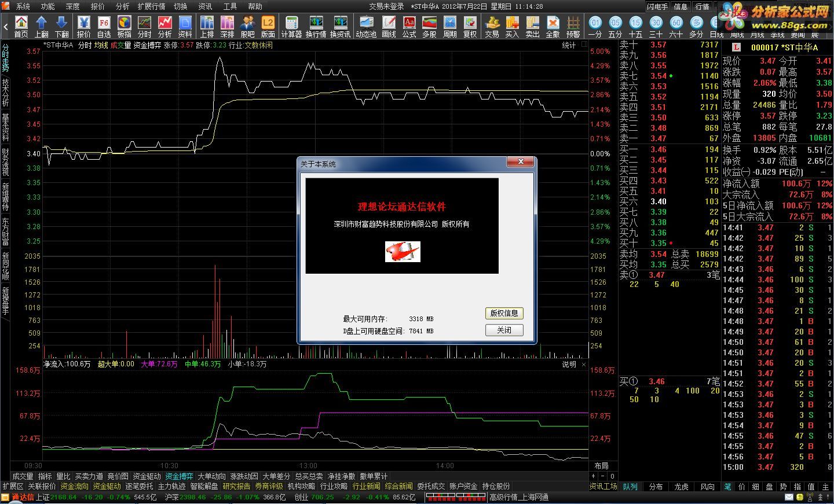Select the 队列 tab in right panel

click(x=630, y=487)
